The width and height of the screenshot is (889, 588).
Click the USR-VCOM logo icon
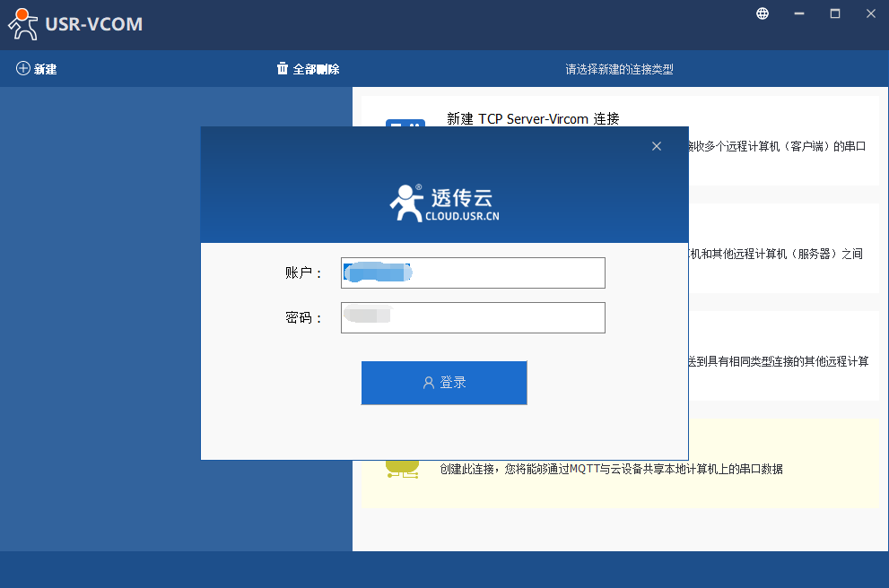click(x=22, y=24)
